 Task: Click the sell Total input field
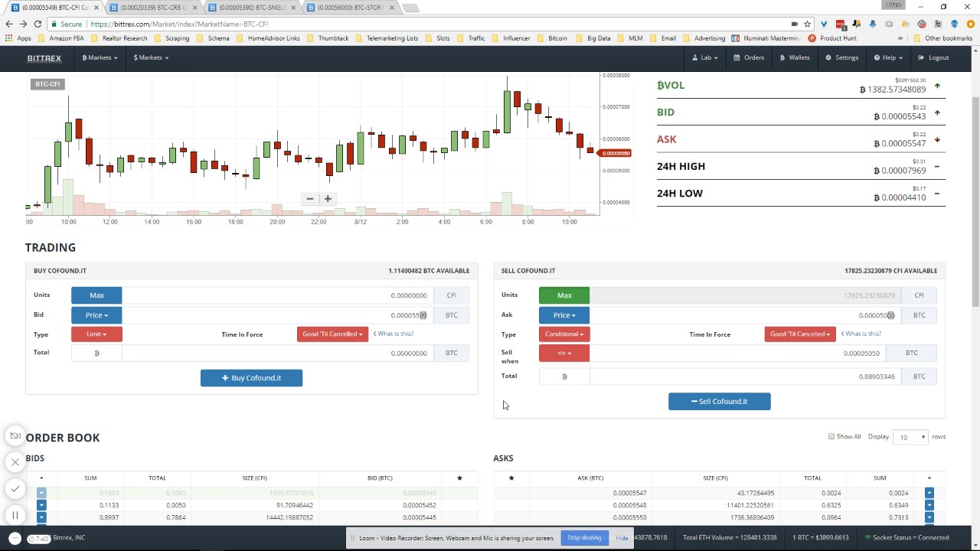[x=745, y=377]
